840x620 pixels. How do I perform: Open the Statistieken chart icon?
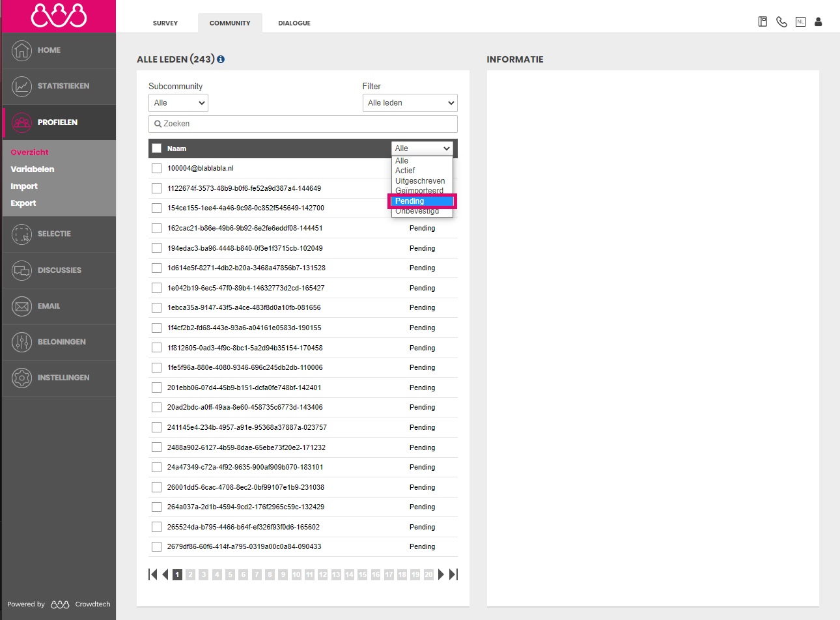(22, 86)
